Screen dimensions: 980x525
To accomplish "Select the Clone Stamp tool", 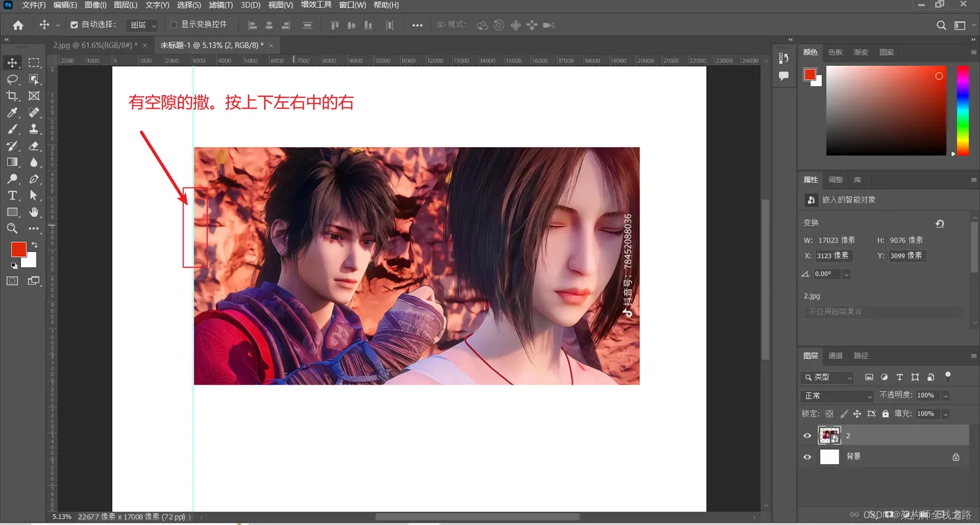I will coord(34,129).
